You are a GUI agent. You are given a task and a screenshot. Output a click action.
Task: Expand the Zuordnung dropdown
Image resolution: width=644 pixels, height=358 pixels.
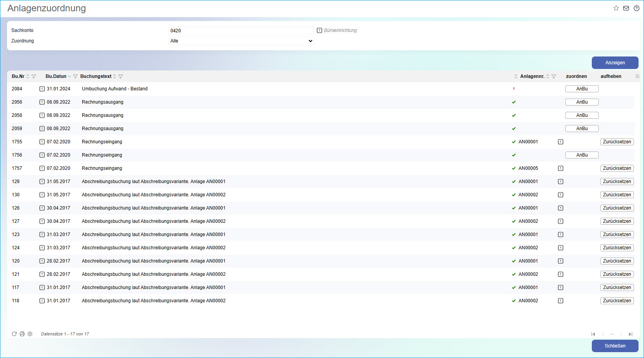tap(241, 41)
